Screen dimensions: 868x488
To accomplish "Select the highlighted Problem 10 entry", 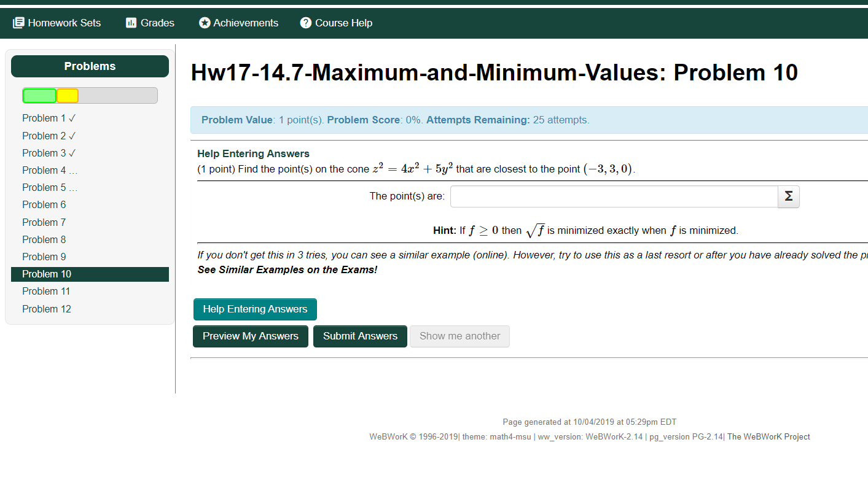I will pos(90,274).
